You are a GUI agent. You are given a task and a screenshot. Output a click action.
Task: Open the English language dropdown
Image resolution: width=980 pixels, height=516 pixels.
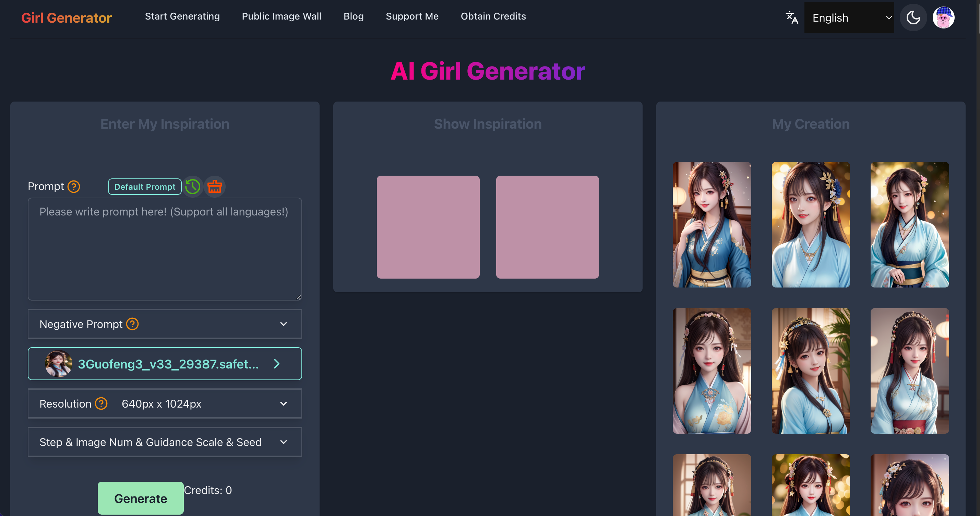coord(849,17)
